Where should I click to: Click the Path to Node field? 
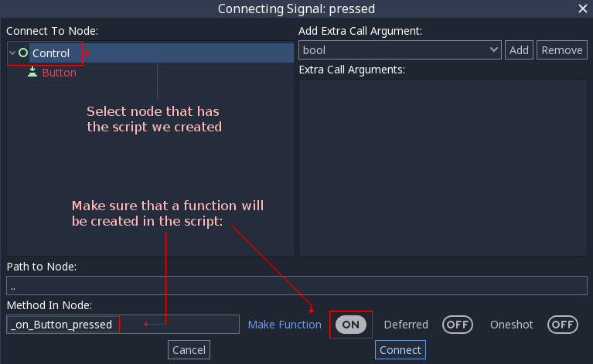click(296, 286)
